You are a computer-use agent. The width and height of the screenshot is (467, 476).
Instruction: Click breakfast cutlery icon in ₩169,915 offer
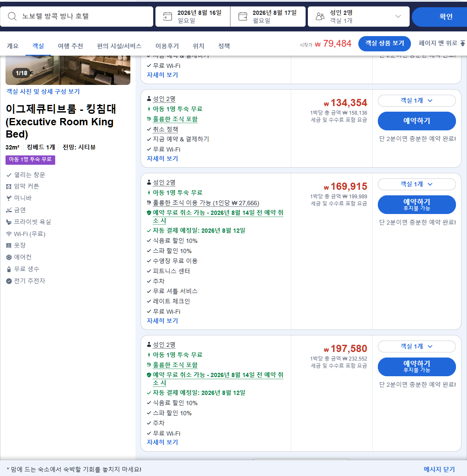pyautogui.click(x=149, y=203)
